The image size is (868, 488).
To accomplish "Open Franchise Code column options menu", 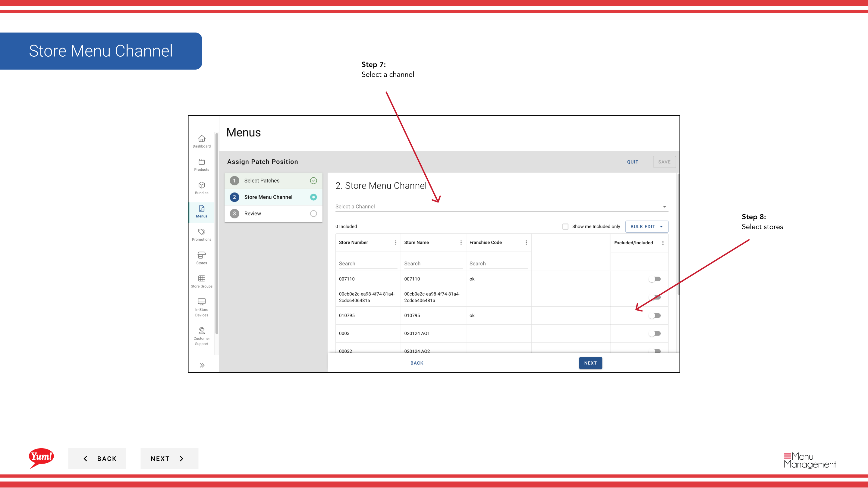I will [x=526, y=242].
